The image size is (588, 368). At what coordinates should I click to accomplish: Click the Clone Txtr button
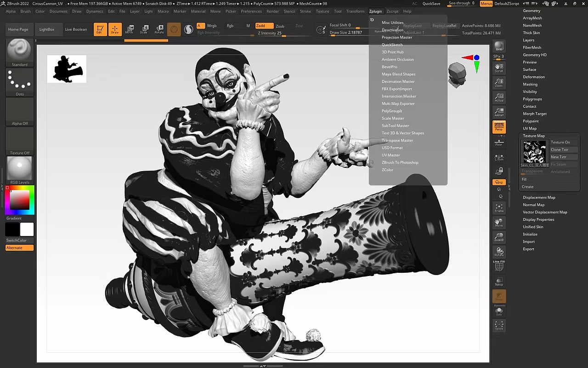tap(564, 149)
